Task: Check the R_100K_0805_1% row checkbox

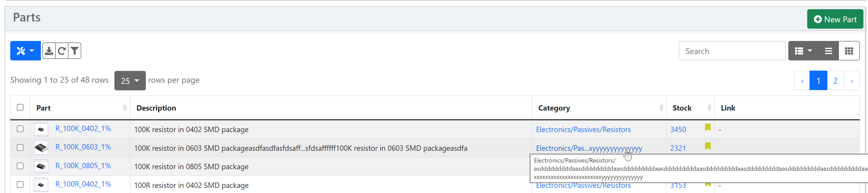Action: tap(20, 166)
